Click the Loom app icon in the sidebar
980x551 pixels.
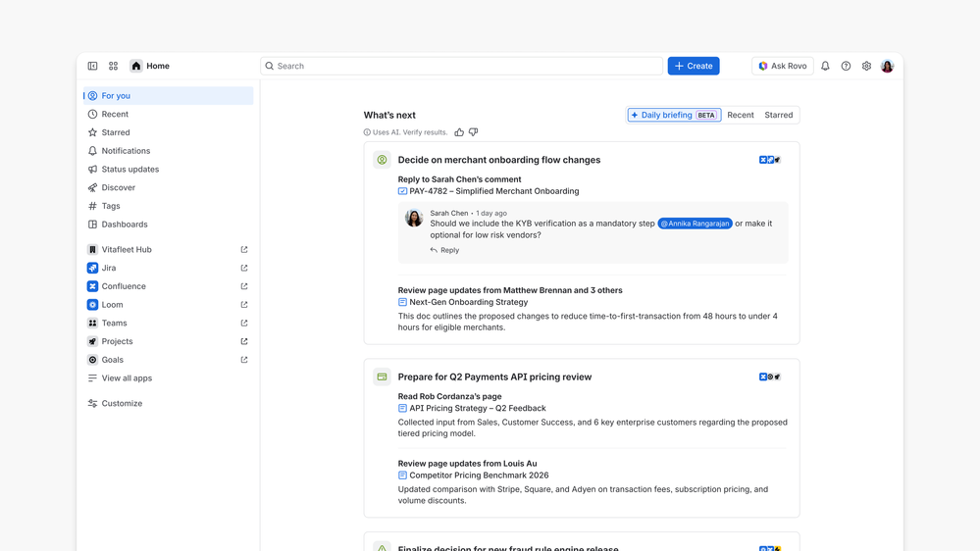[92, 305]
